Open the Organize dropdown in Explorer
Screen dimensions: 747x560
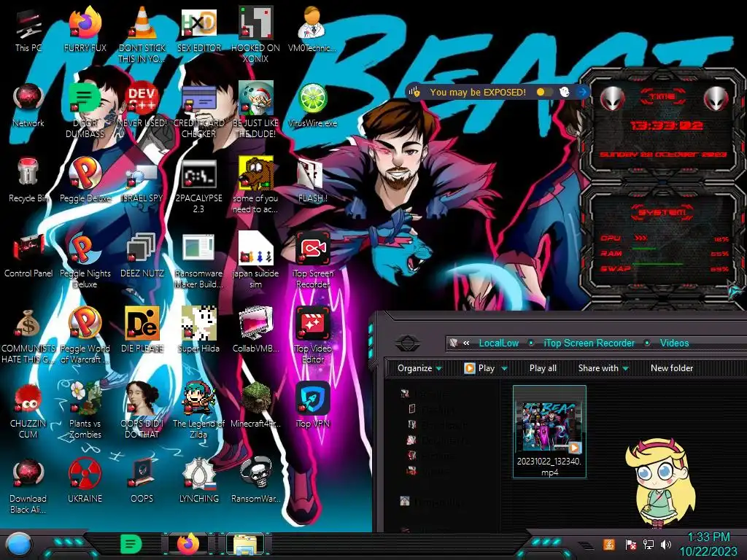(419, 368)
